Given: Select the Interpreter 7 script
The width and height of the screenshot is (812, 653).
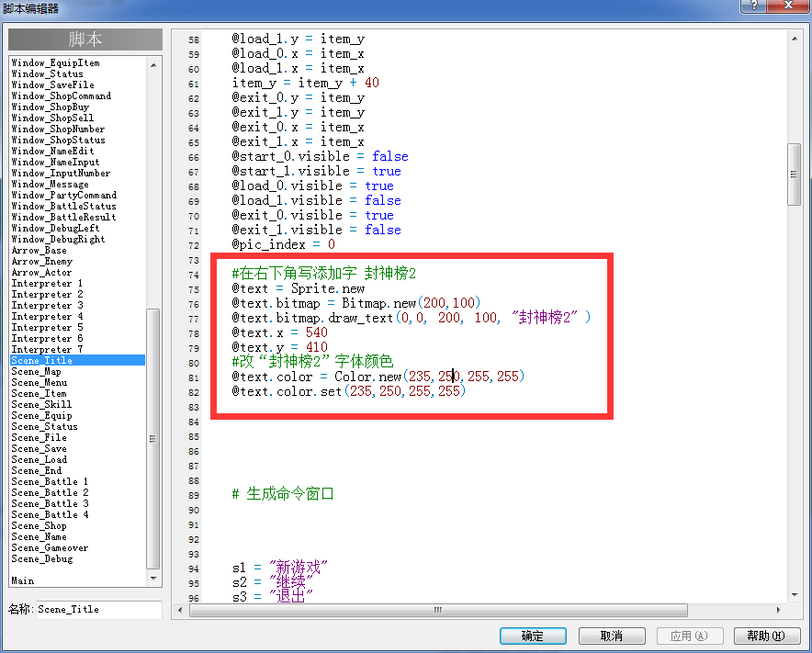Looking at the screenshot, I should (x=78, y=350).
